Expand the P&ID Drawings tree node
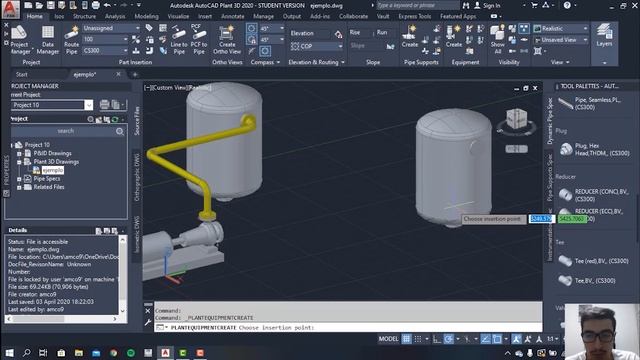Image resolution: width=640 pixels, height=360 pixels. point(19,154)
